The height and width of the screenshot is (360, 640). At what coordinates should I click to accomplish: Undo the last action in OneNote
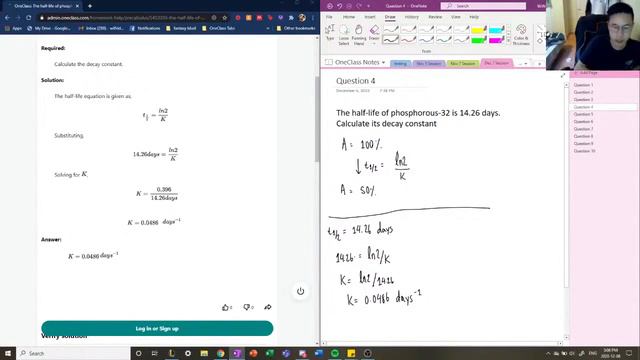tap(340, 6)
